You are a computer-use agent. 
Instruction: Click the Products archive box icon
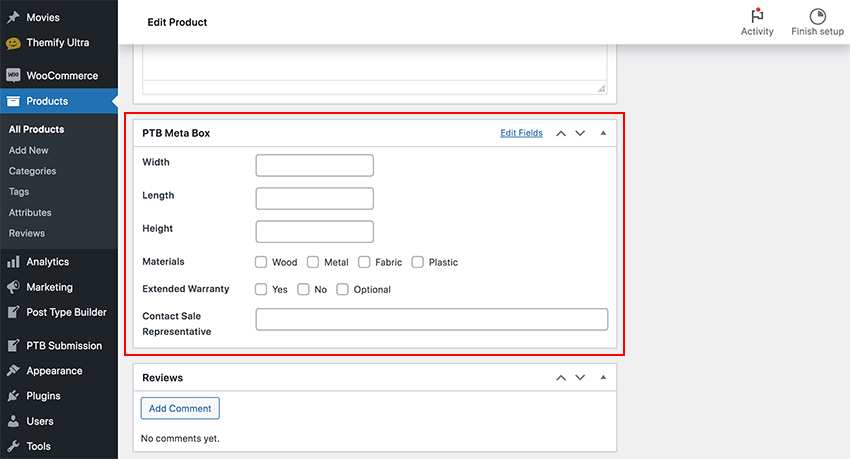13,101
